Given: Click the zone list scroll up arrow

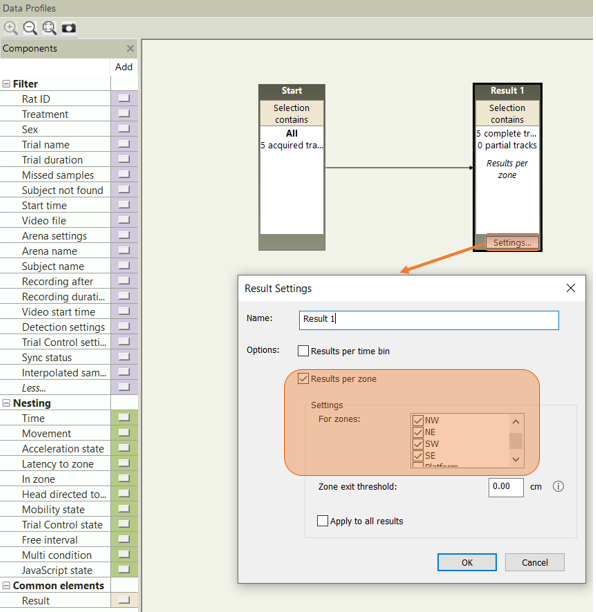Looking at the screenshot, I should click(x=516, y=422).
